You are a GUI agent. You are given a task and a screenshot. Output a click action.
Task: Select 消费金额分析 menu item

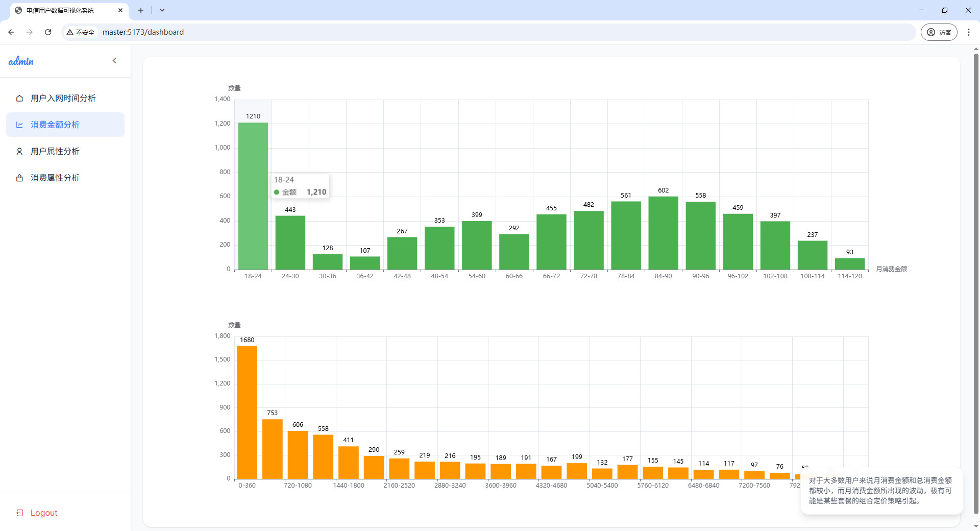coord(65,125)
